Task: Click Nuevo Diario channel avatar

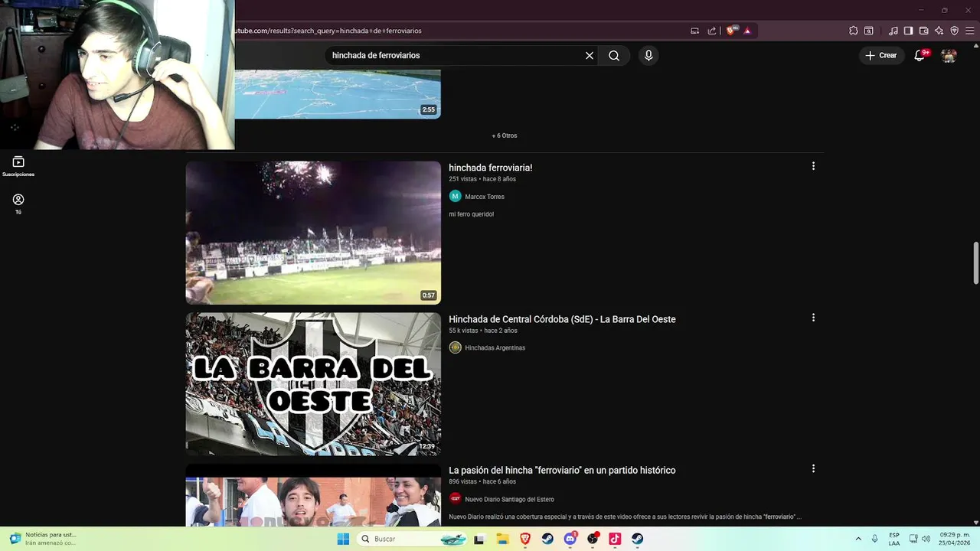Action: [x=456, y=498]
